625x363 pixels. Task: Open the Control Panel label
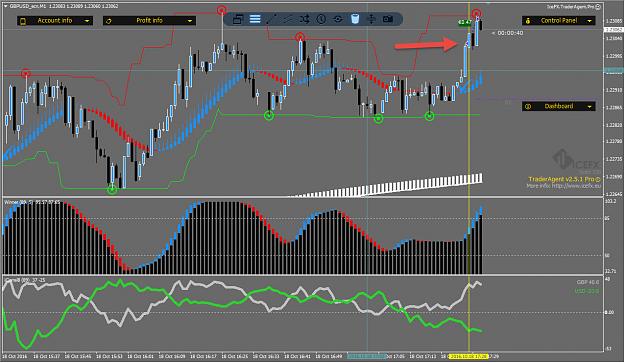[x=559, y=20]
